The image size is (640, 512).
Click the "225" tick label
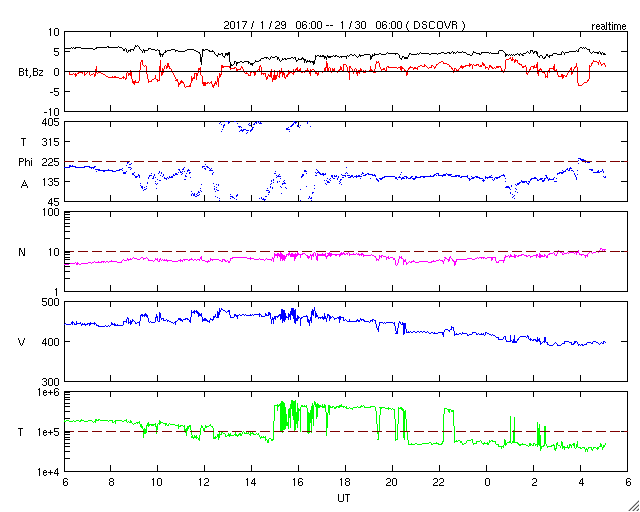pyautogui.click(x=51, y=162)
